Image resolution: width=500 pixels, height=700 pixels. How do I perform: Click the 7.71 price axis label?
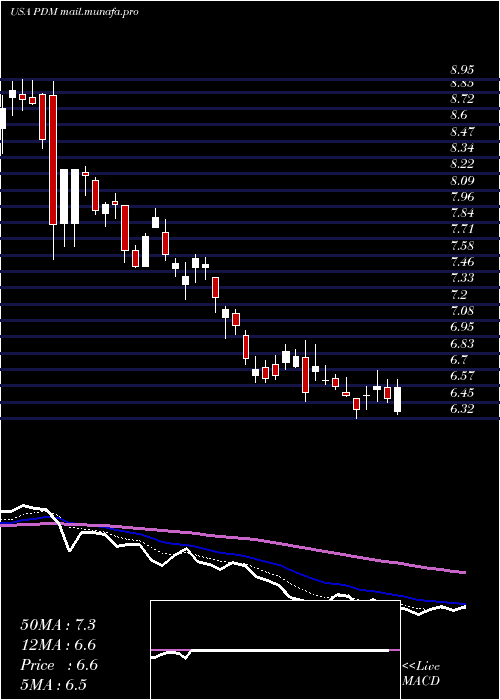[462, 229]
